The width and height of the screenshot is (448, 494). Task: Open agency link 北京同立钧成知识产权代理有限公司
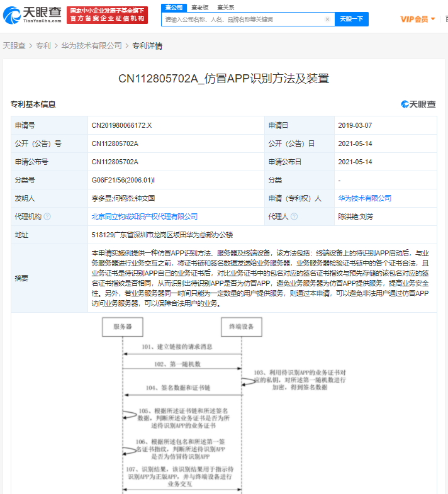144,216
